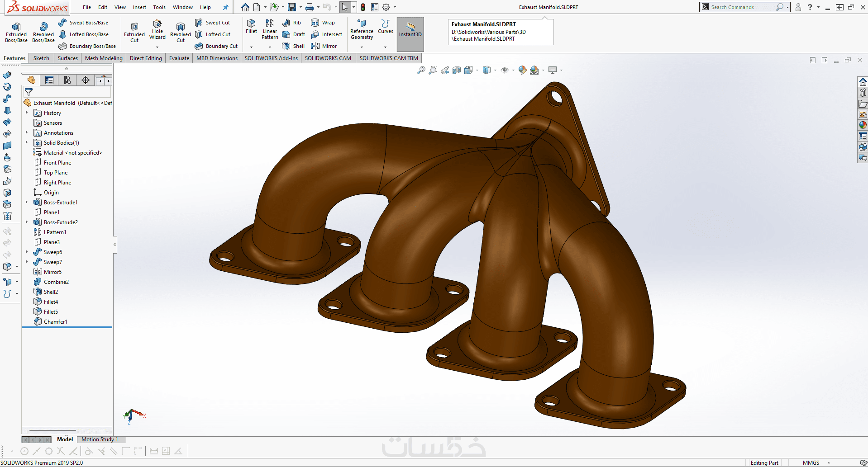
Task: Switch to the Evaluate tab
Action: coord(179,58)
